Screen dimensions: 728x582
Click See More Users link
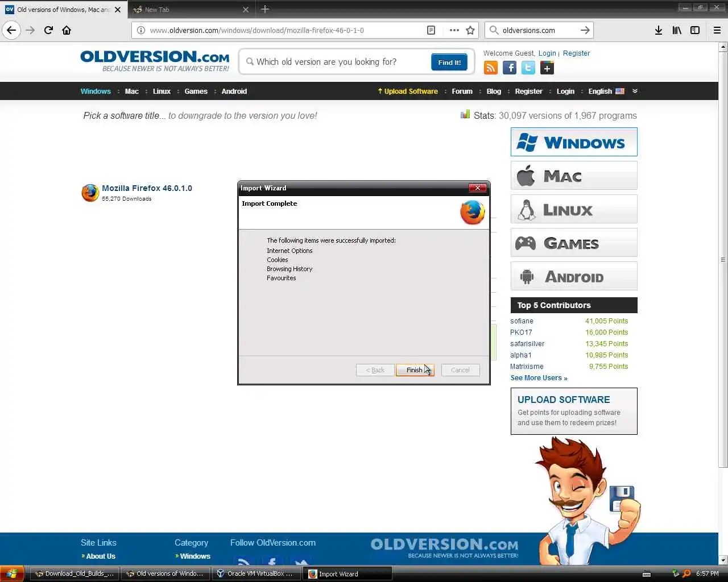tap(539, 378)
